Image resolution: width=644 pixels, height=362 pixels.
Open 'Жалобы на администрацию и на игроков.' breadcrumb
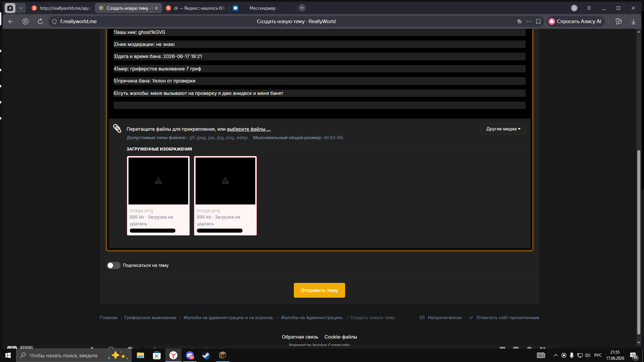(x=228, y=318)
